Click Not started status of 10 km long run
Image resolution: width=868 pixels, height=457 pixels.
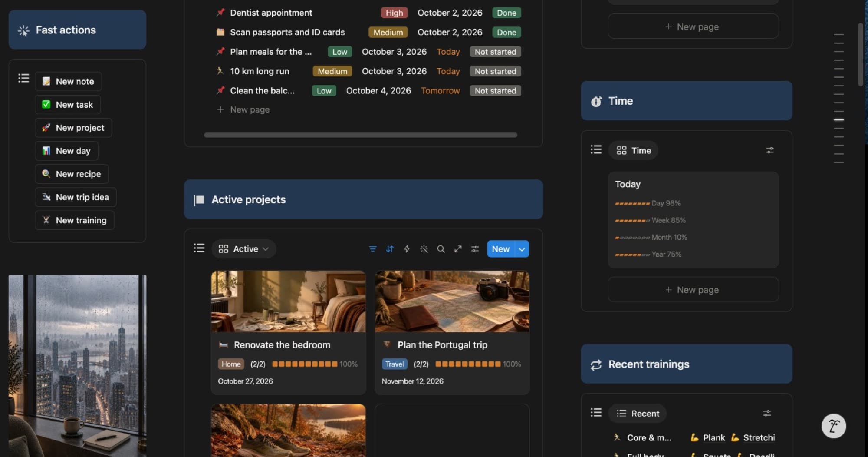point(495,71)
